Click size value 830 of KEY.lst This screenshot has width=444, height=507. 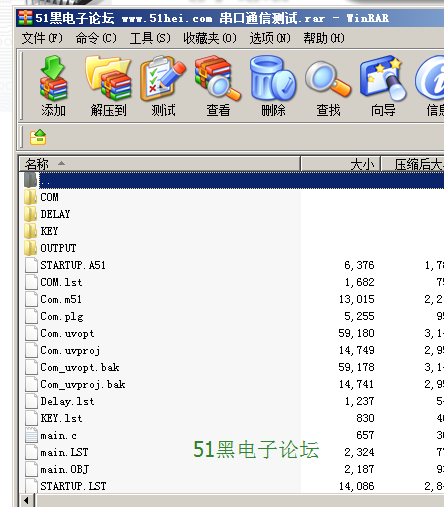click(365, 418)
